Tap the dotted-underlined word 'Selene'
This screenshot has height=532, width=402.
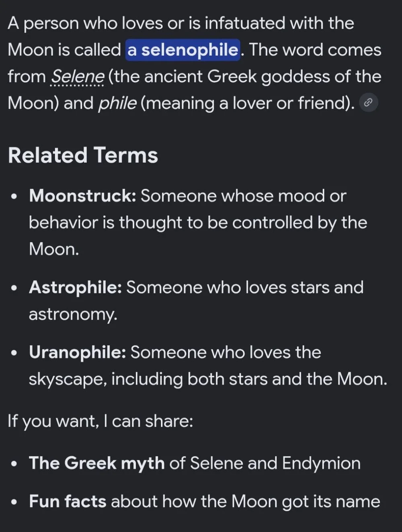[78, 76]
